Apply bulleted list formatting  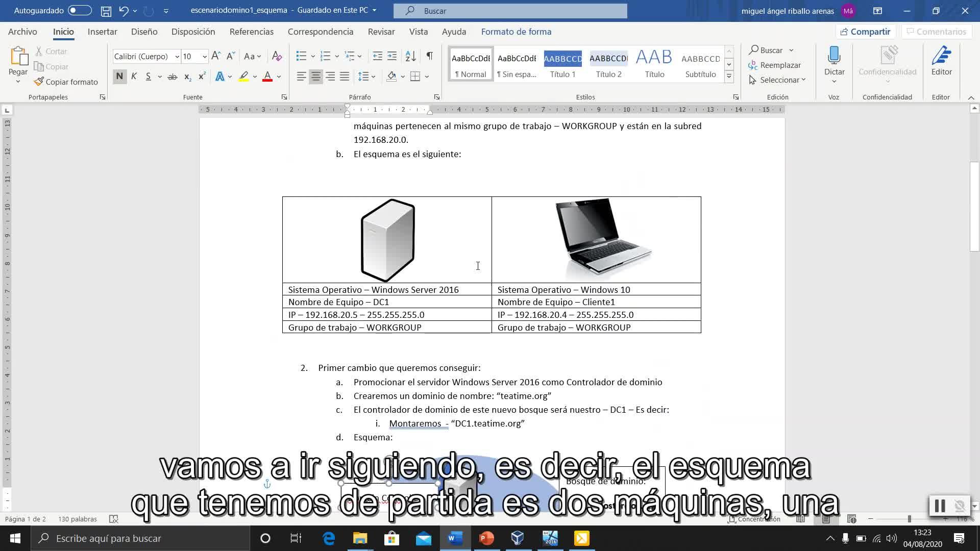click(x=301, y=56)
